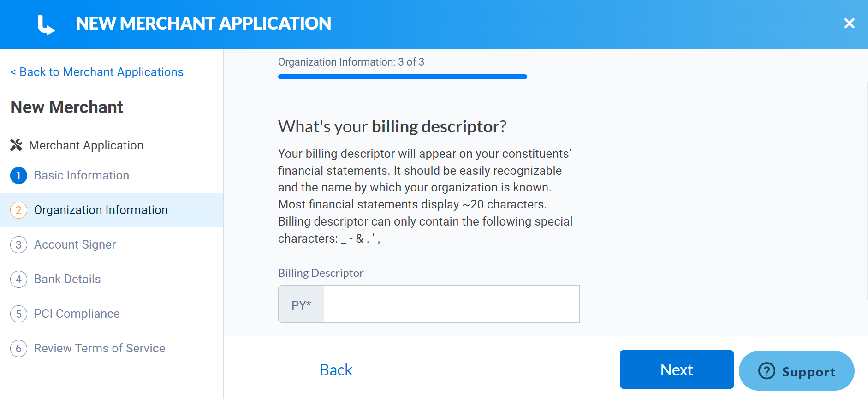Select the step 3 circle icon
868x399 pixels.
pyautogui.click(x=18, y=244)
